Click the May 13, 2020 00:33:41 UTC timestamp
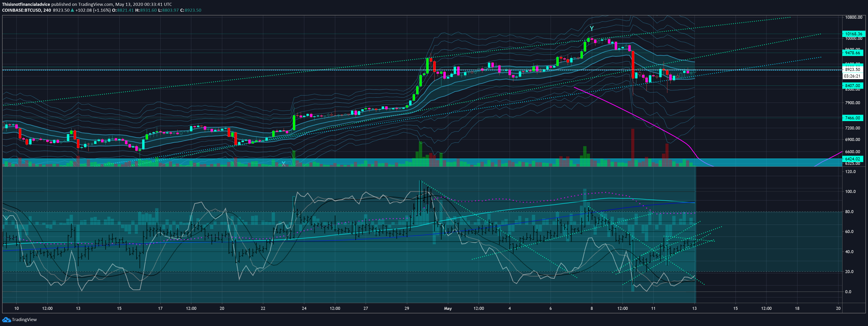Image resolution: width=868 pixels, height=326 pixels. click(143, 4)
